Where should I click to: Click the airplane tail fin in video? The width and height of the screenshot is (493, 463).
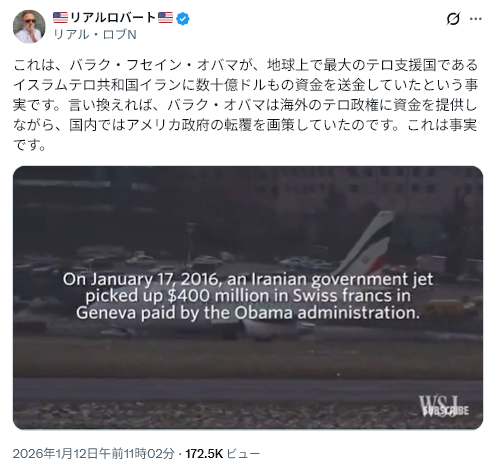pyautogui.click(x=367, y=241)
